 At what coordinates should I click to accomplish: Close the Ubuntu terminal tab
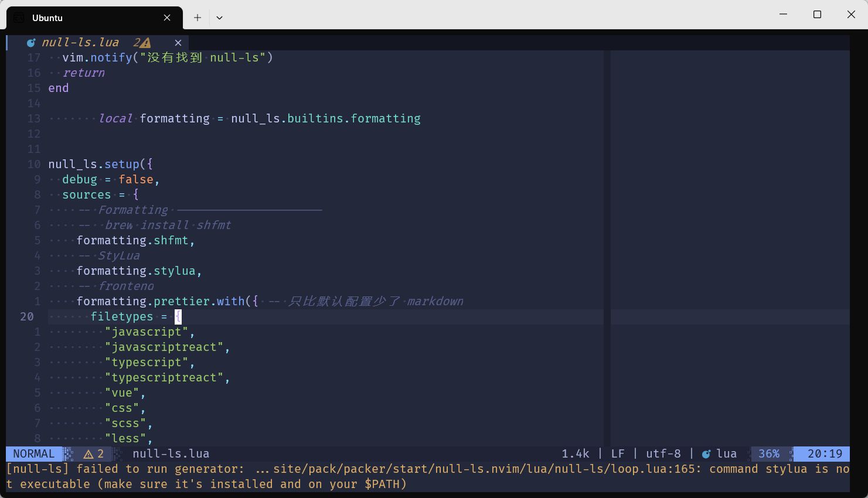[167, 18]
